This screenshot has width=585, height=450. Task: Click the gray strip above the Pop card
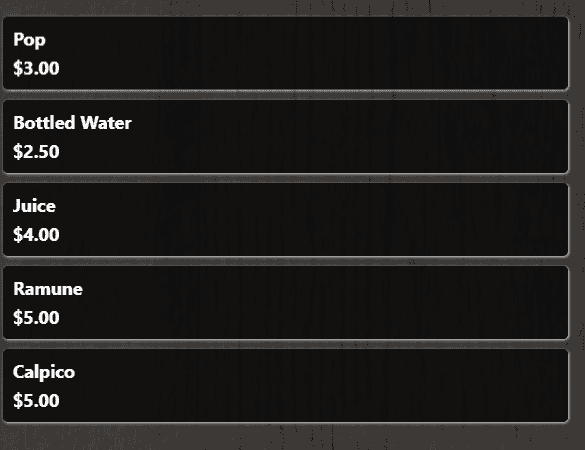pos(285,8)
